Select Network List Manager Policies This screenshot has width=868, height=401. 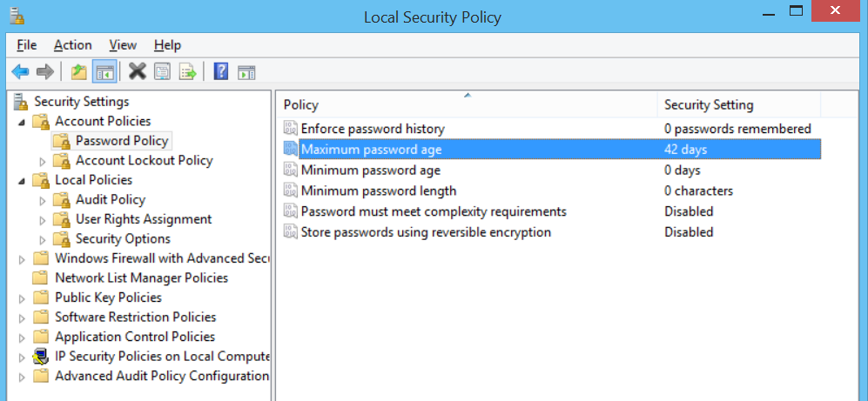point(141,278)
